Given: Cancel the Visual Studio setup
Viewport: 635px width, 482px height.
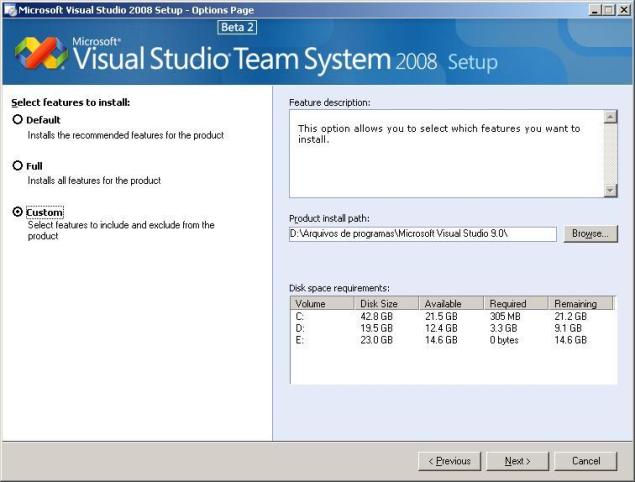Looking at the screenshot, I should tap(585, 461).
